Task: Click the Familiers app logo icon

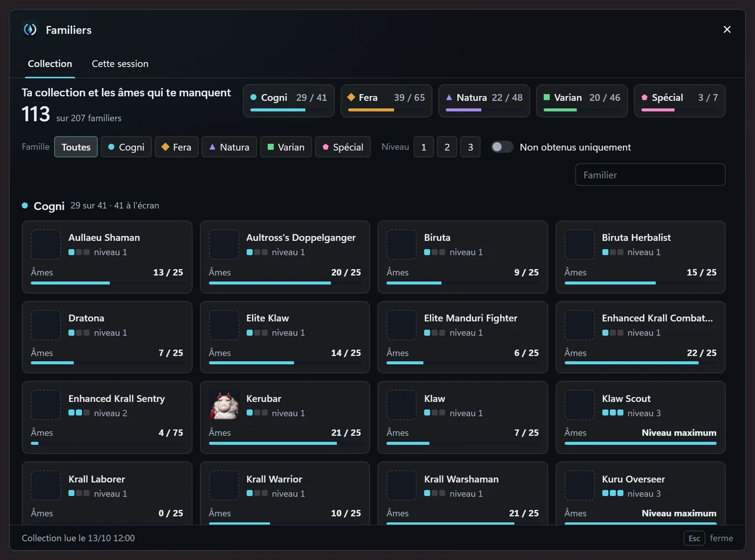Action: click(30, 30)
